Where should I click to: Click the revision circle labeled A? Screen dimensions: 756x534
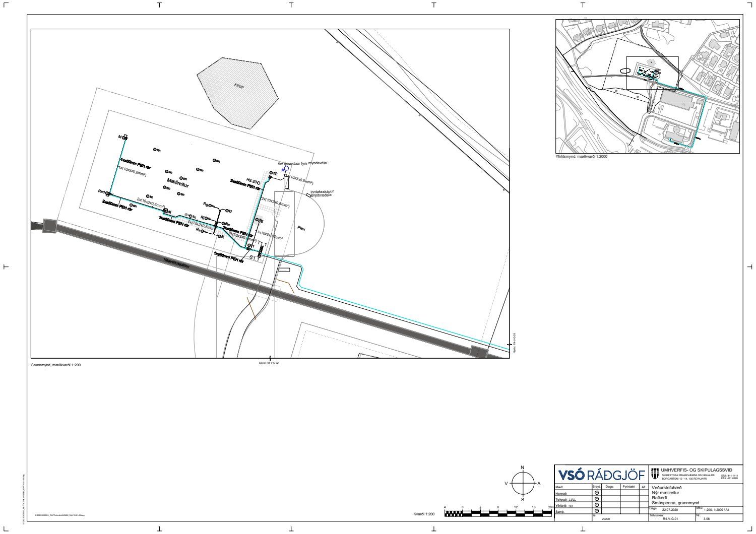(x=597, y=493)
